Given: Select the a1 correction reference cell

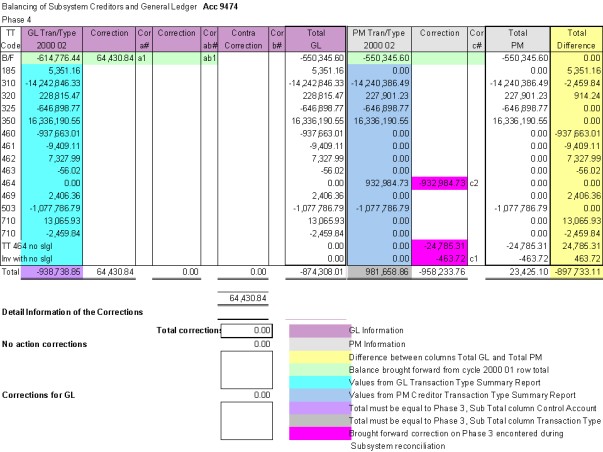Looking at the screenshot, I should 142,60.
